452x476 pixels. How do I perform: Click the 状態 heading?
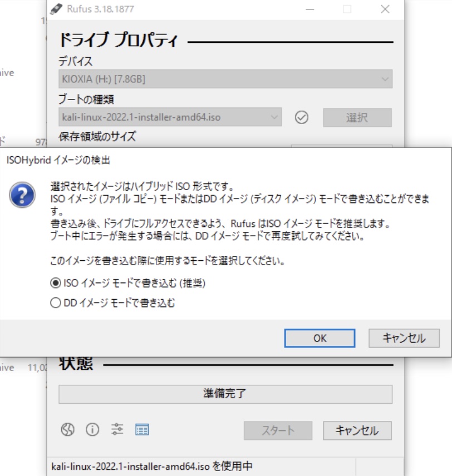coord(76,364)
